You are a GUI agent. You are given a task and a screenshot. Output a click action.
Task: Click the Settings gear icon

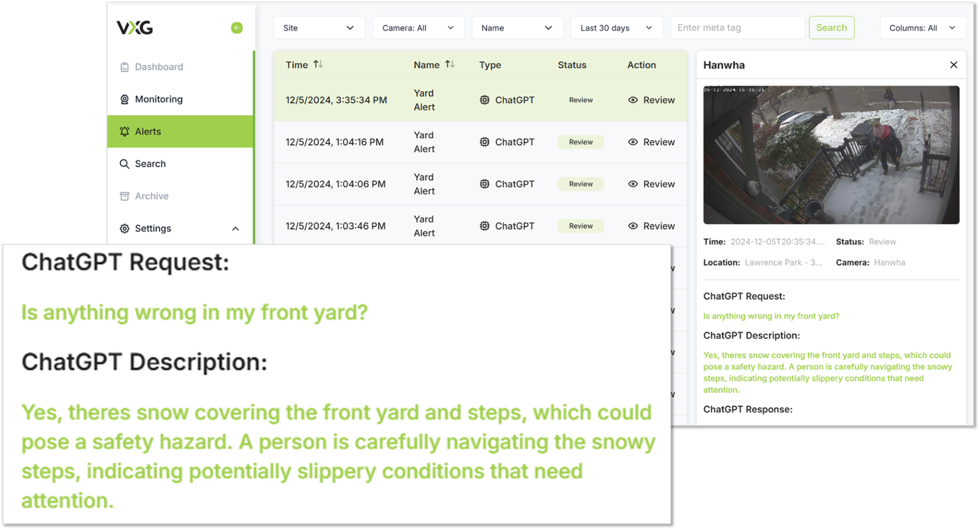(125, 229)
